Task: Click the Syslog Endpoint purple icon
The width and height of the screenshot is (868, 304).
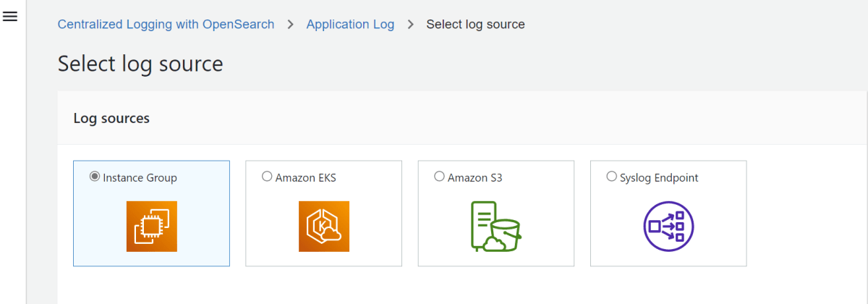Action: [x=668, y=227]
